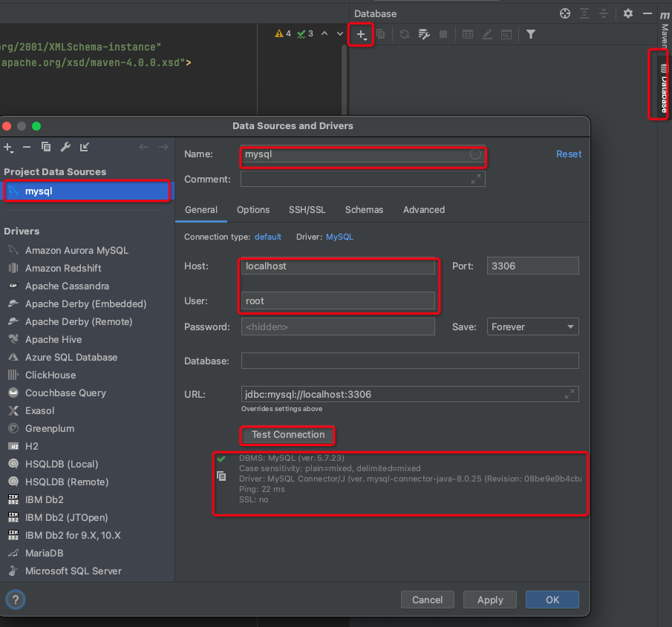
Task: Copy connection test result via copy icon
Action: coord(221,476)
